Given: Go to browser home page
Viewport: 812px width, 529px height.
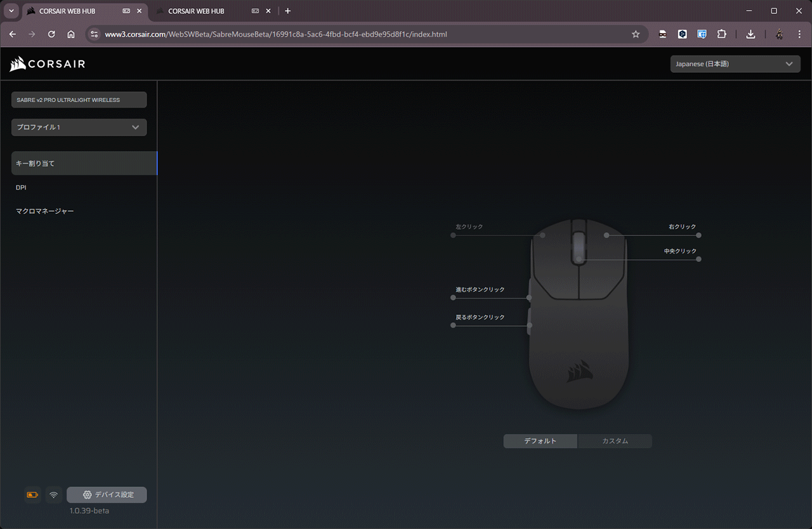Looking at the screenshot, I should click(71, 34).
